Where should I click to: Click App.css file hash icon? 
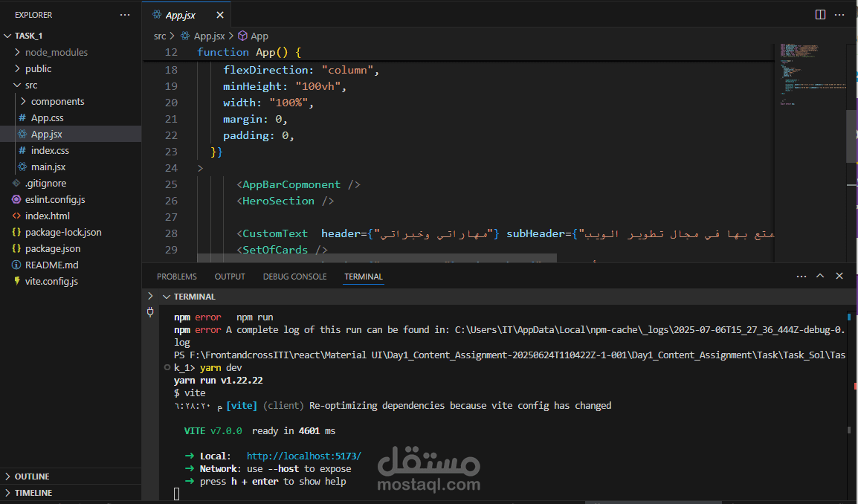(x=22, y=117)
